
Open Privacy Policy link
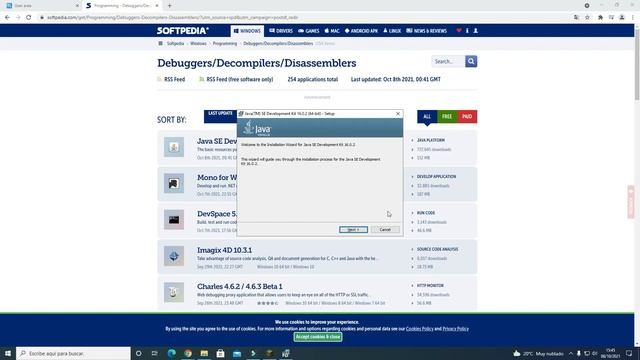[455, 329]
